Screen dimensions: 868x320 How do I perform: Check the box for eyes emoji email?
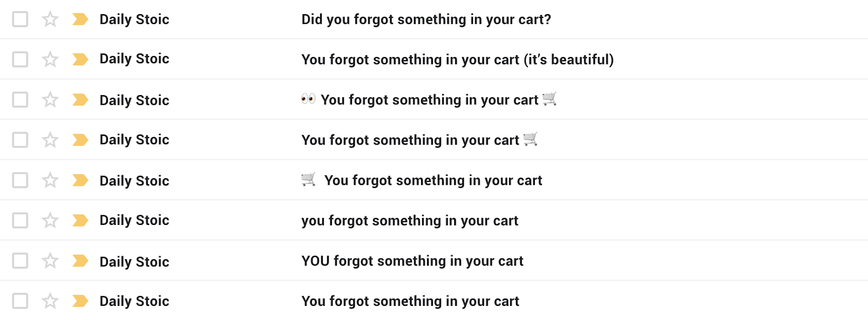pyautogui.click(x=20, y=99)
